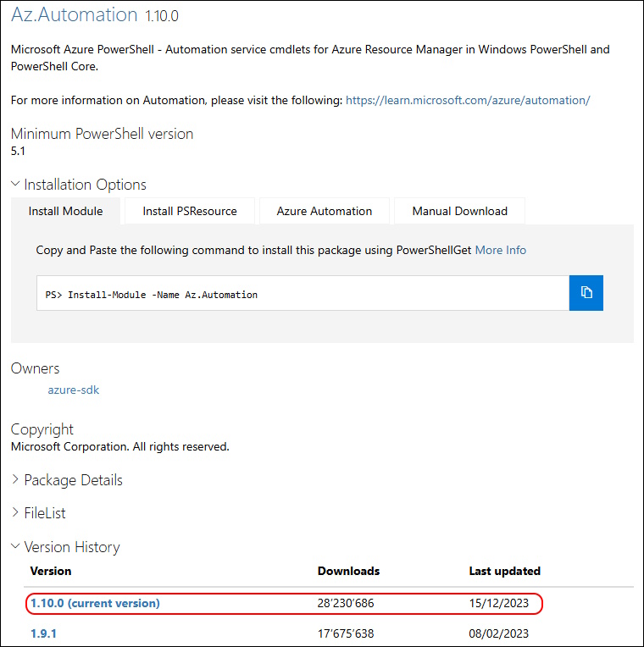This screenshot has height=647, width=644.
Task: Collapse the Version History section
Action: (65, 547)
